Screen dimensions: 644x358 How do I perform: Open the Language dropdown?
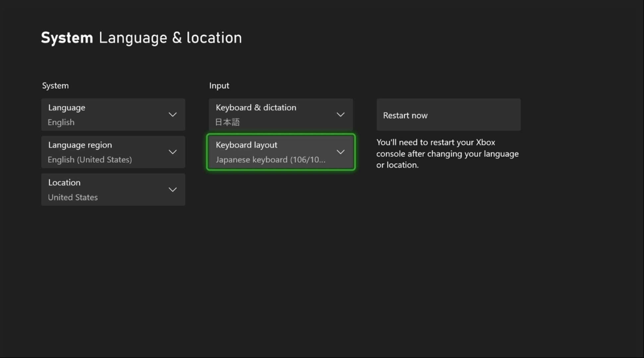tap(113, 114)
